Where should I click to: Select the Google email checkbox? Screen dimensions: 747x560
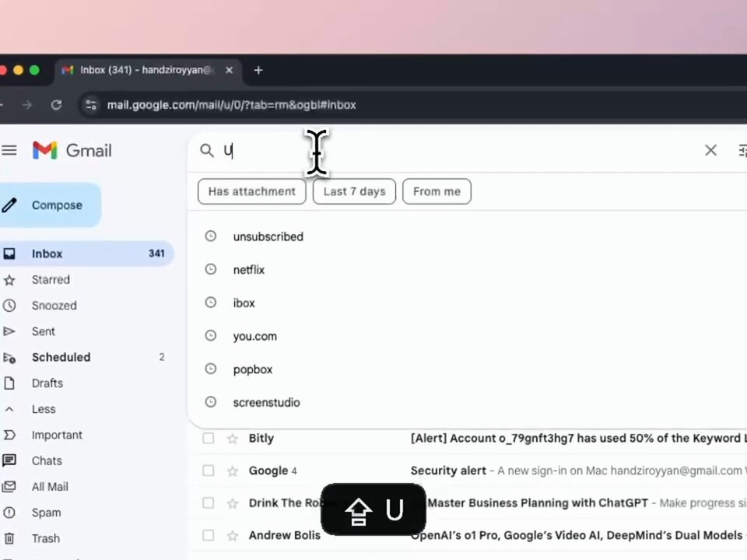coord(209,471)
